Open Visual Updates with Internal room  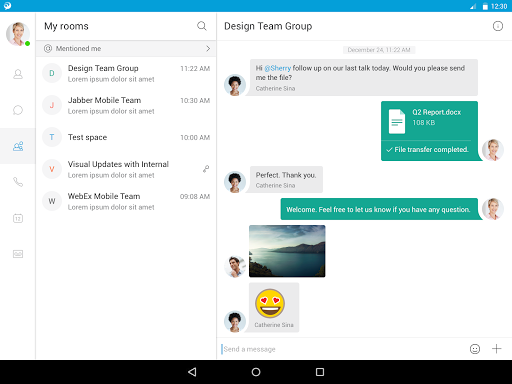[126, 169]
